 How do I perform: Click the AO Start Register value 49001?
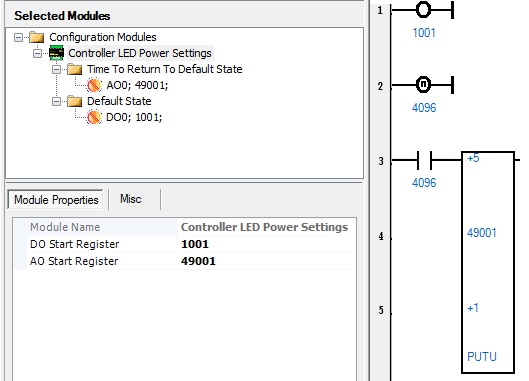pyautogui.click(x=266, y=261)
